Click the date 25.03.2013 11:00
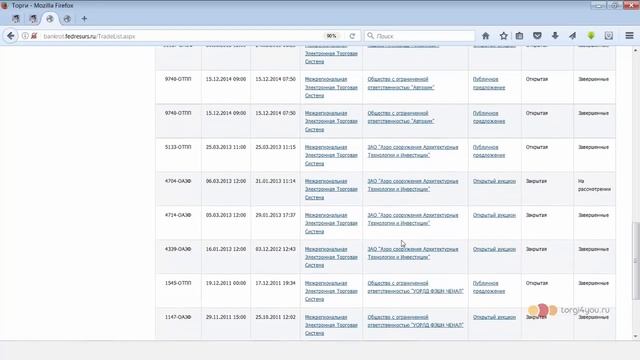 [x=226, y=147]
